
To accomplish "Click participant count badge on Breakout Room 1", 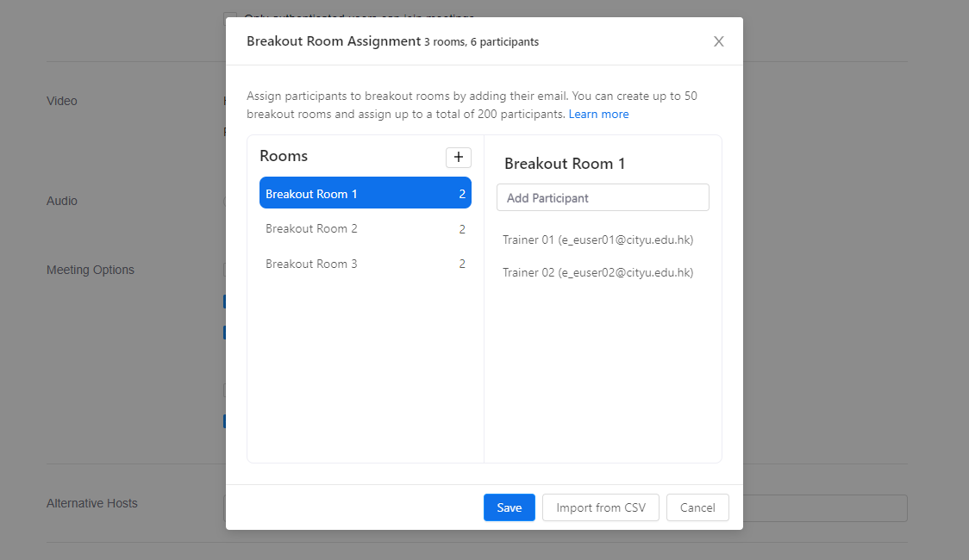I will click(x=462, y=194).
